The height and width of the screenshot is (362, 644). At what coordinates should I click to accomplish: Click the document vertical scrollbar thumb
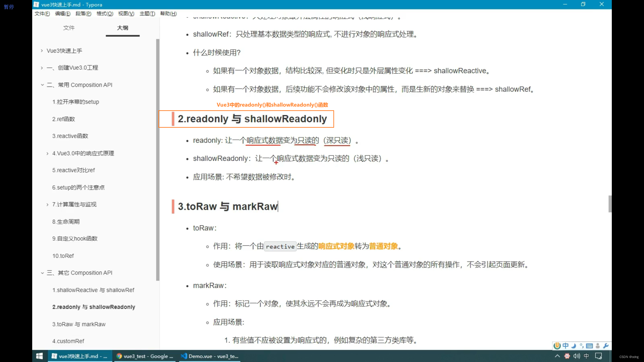coord(610,204)
